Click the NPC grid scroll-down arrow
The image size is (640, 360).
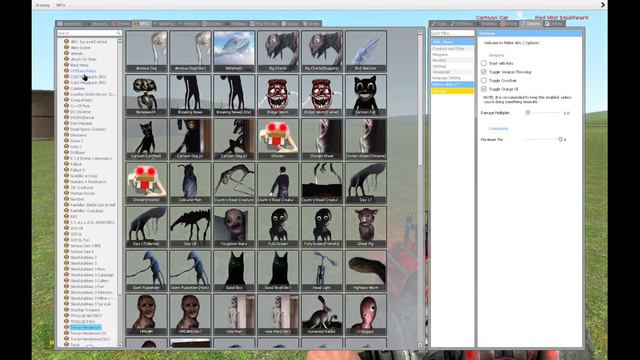click(x=420, y=345)
